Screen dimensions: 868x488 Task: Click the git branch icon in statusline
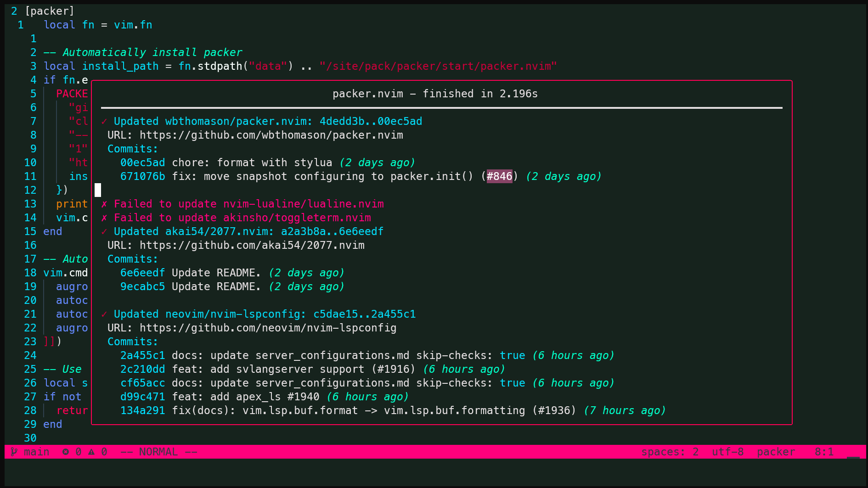(x=14, y=452)
